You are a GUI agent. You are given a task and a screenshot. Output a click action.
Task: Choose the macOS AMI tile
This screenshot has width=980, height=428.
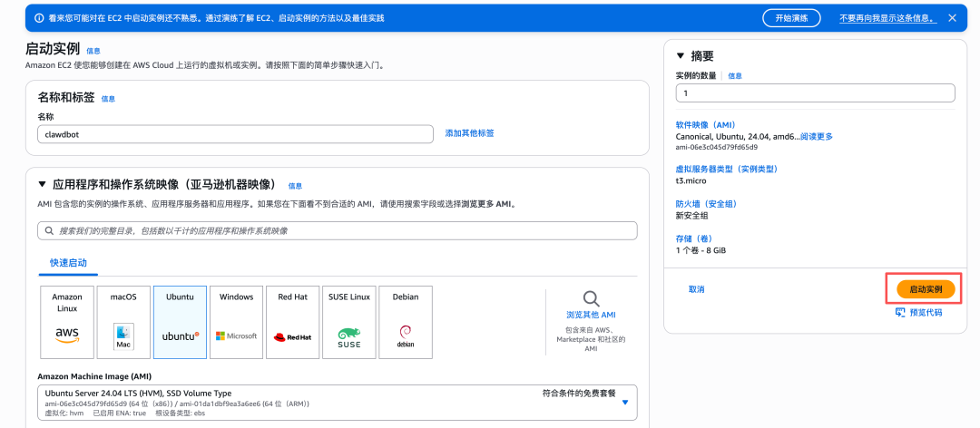click(x=123, y=323)
